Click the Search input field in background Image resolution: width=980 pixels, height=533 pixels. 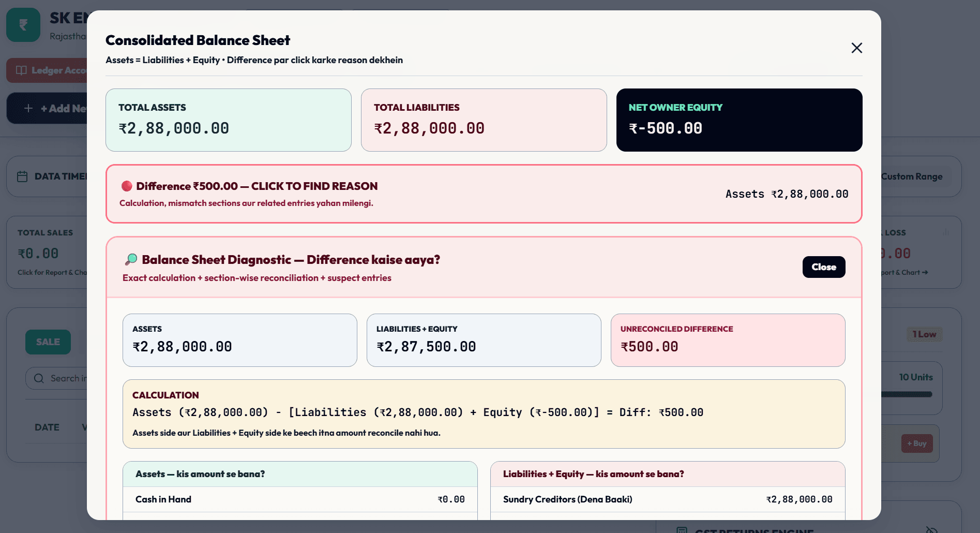click(56, 378)
